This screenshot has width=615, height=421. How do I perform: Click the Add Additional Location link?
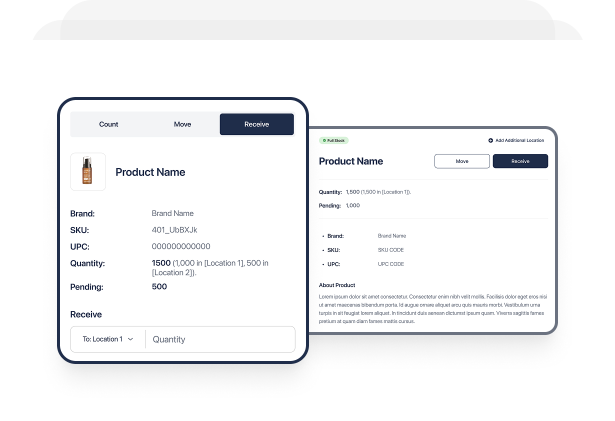pos(520,140)
